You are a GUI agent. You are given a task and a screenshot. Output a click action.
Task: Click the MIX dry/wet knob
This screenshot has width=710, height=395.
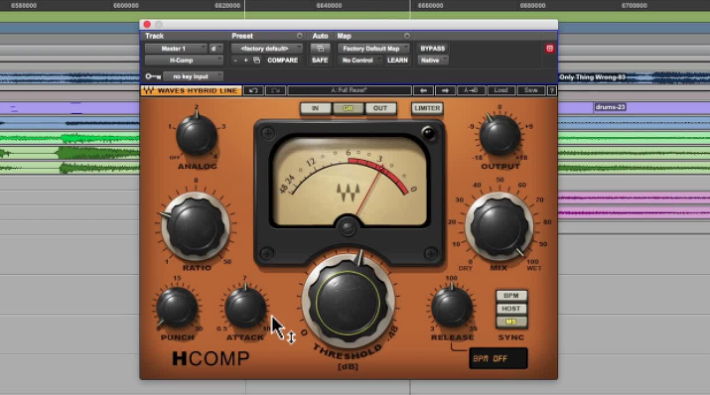pyautogui.click(x=500, y=226)
